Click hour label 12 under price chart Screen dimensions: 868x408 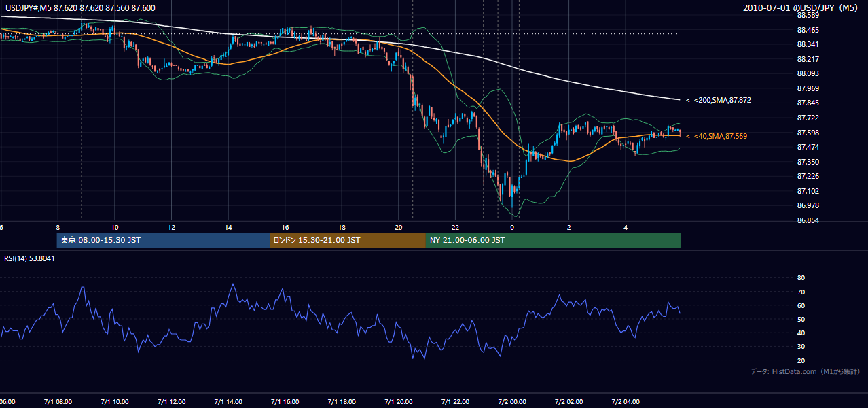(x=172, y=228)
